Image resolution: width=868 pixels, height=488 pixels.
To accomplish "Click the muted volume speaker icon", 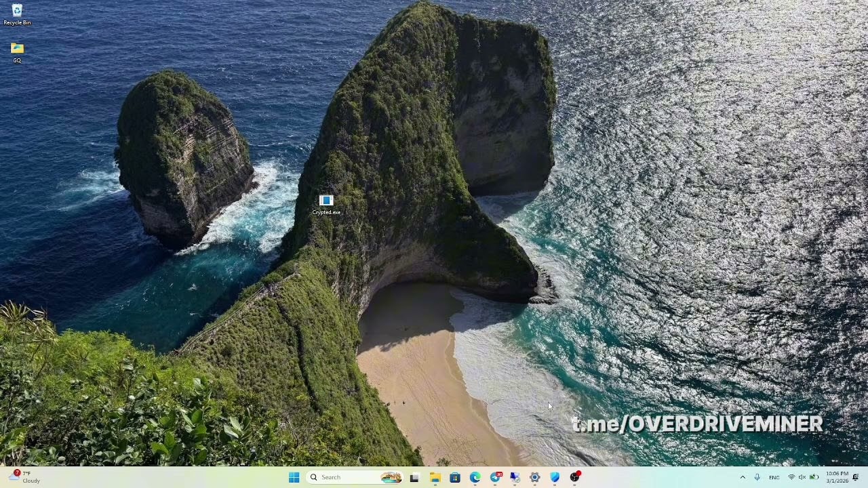I will pos(802,477).
